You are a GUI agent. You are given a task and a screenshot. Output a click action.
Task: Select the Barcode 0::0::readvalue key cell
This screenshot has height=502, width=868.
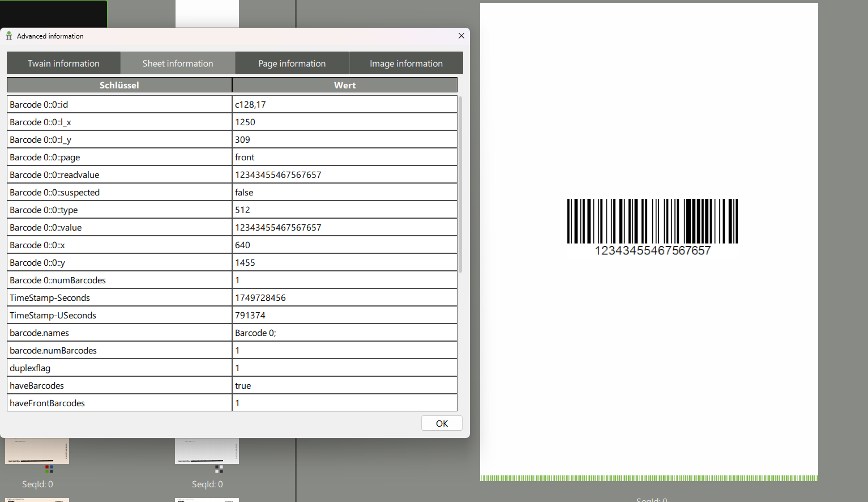click(x=119, y=175)
